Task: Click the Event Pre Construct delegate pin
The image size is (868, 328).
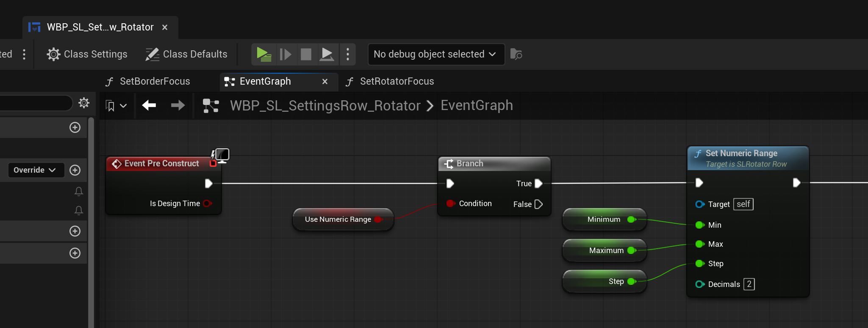Action: (x=213, y=163)
